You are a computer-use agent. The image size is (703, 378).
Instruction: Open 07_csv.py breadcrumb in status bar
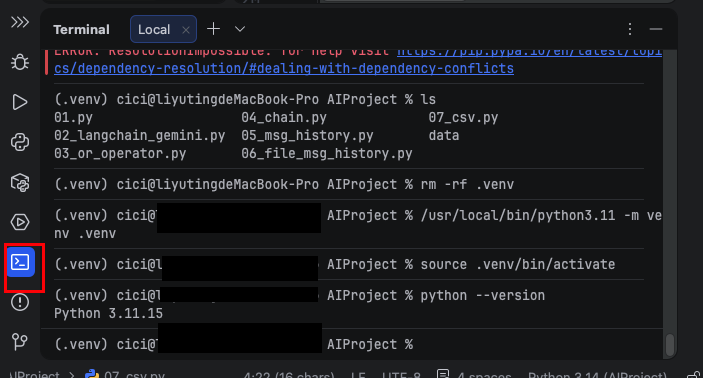(125, 374)
